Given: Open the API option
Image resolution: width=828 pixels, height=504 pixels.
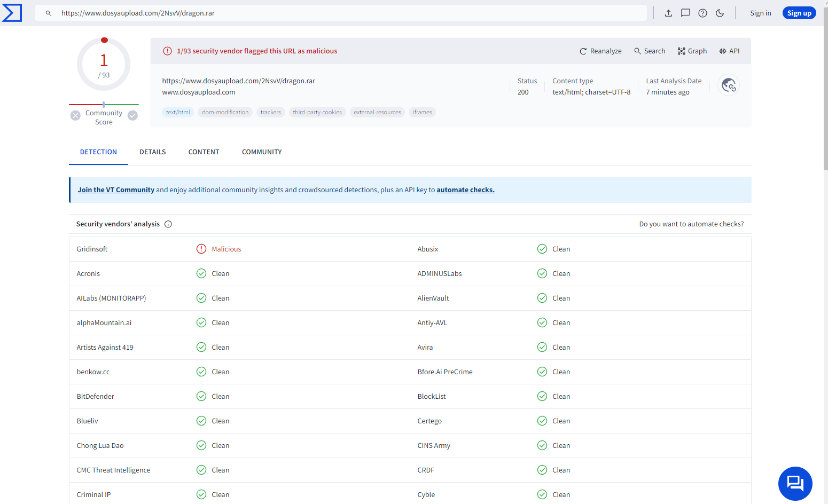Looking at the screenshot, I should point(729,51).
